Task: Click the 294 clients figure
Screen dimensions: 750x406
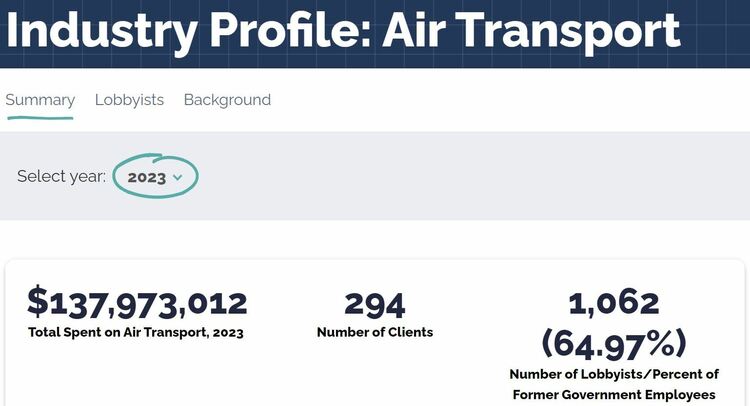Action: coord(375,305)
